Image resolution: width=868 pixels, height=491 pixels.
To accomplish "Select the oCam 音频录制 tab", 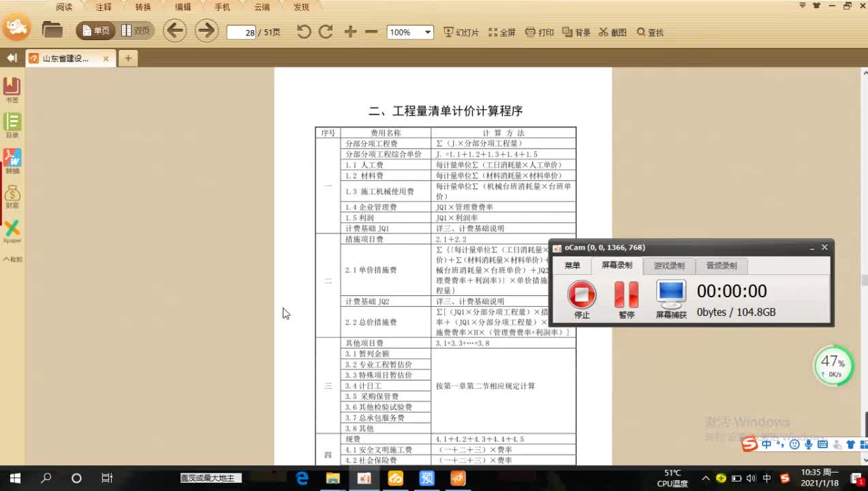I will [x=722, y=266].
